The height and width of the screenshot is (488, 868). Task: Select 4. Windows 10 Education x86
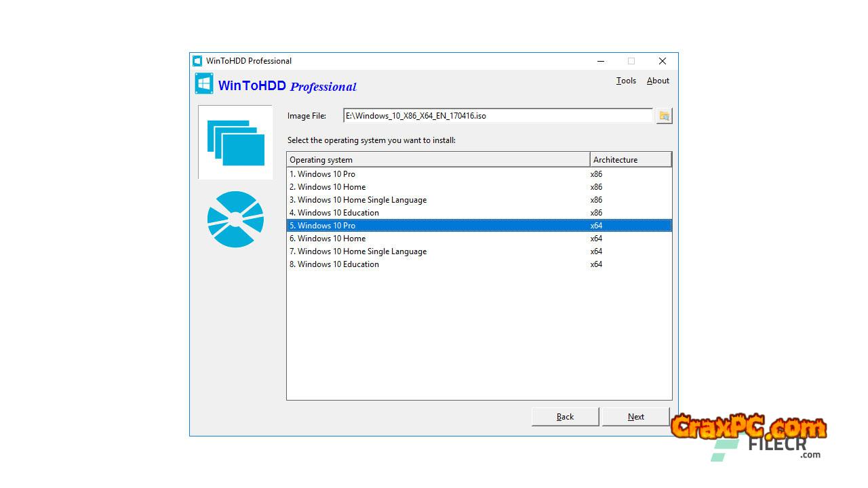coord(479,213)
